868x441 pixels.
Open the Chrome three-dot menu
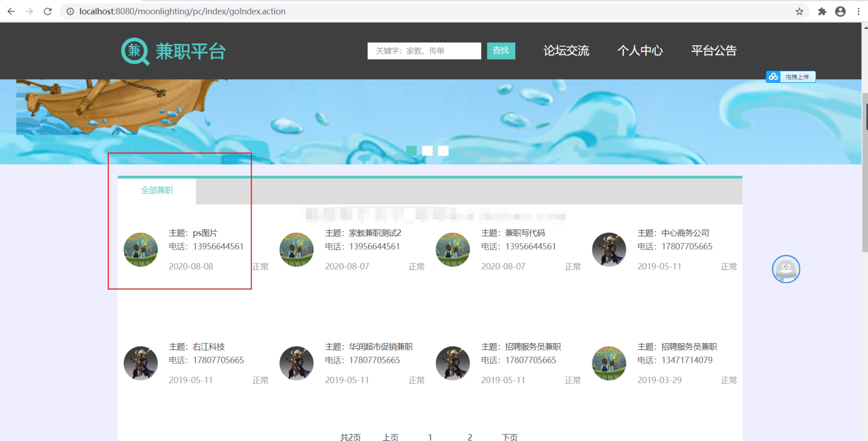858,11
